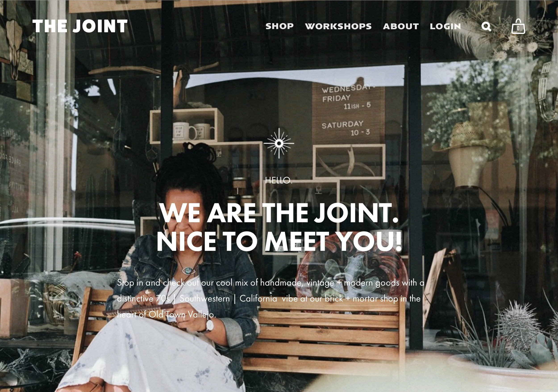The height and width of the screenshot is (392, 558).
Task: Visit the ABOUT page
Action: coord(401,26)
